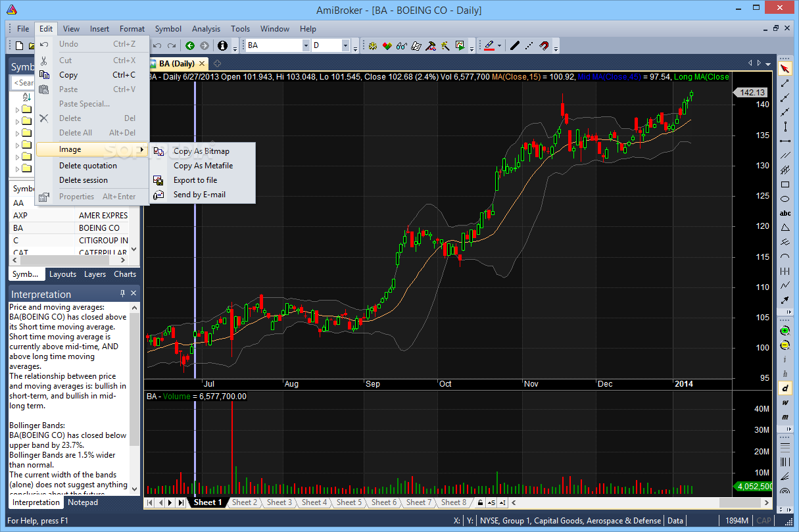Screen dimensions: 799x532
Task: Click the green zoom in icon
Action: pyautogui.click(x=785, y=331)
